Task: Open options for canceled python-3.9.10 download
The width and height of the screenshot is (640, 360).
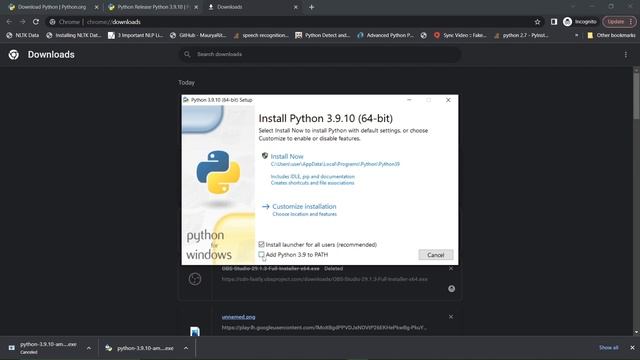Action: tap(89, 348)
